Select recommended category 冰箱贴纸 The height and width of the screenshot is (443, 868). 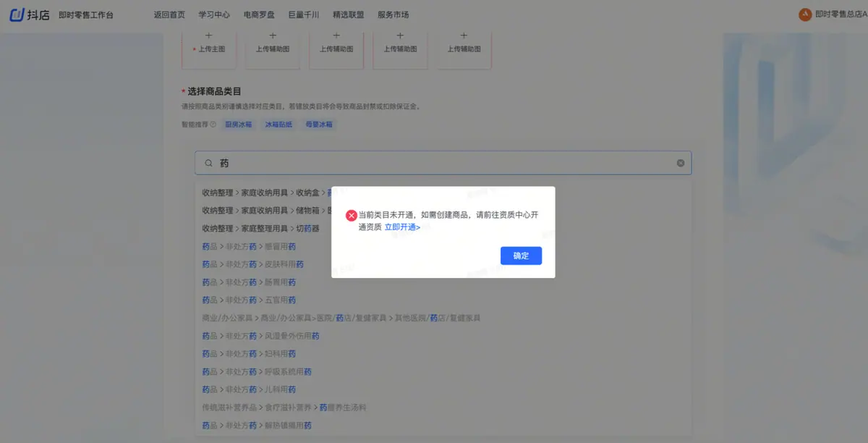(x=278, y=125)
